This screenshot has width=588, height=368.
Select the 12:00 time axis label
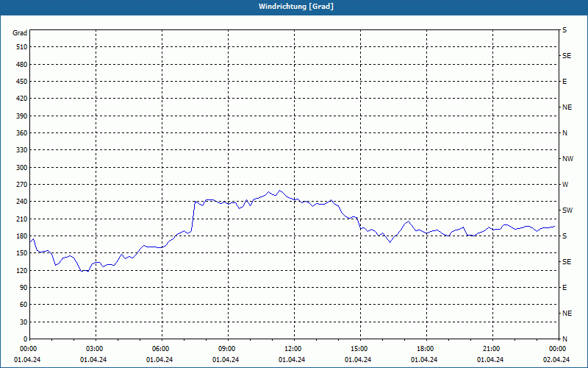[x=294, y=349]
